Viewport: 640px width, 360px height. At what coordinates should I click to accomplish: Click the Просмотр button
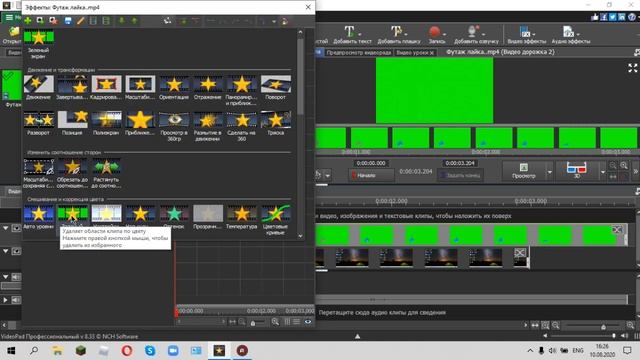coord(524,171)
